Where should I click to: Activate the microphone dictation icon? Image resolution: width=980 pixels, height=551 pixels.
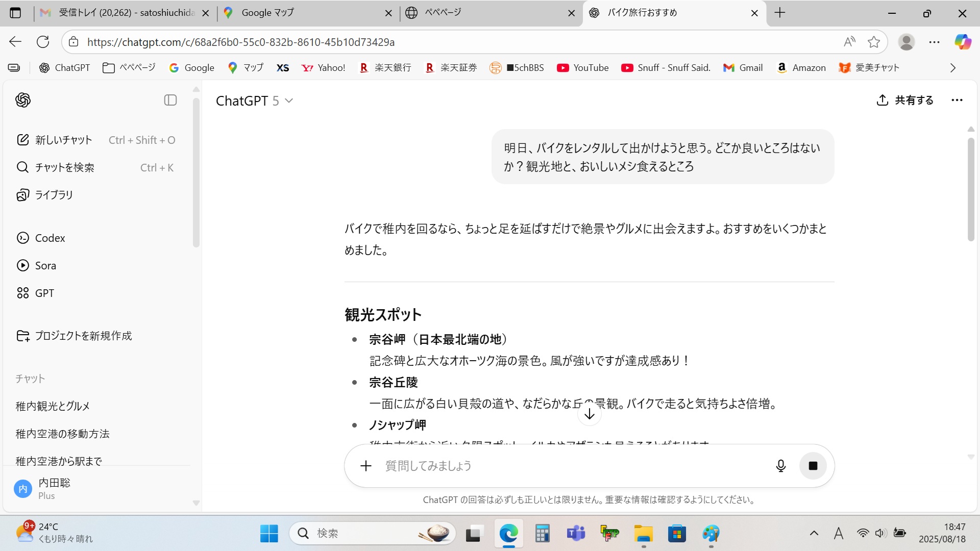click(780, 465)
